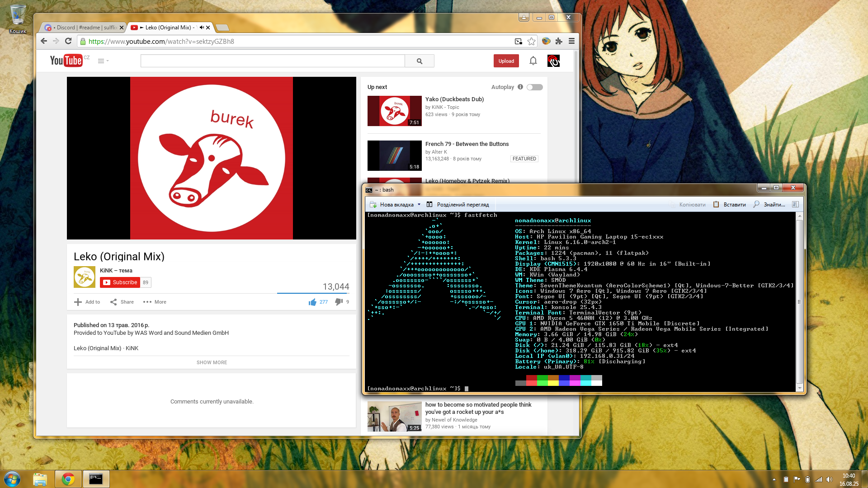868x488 pixels.
Task: Click the red Upload button
Action: click(x=506, y=61)
